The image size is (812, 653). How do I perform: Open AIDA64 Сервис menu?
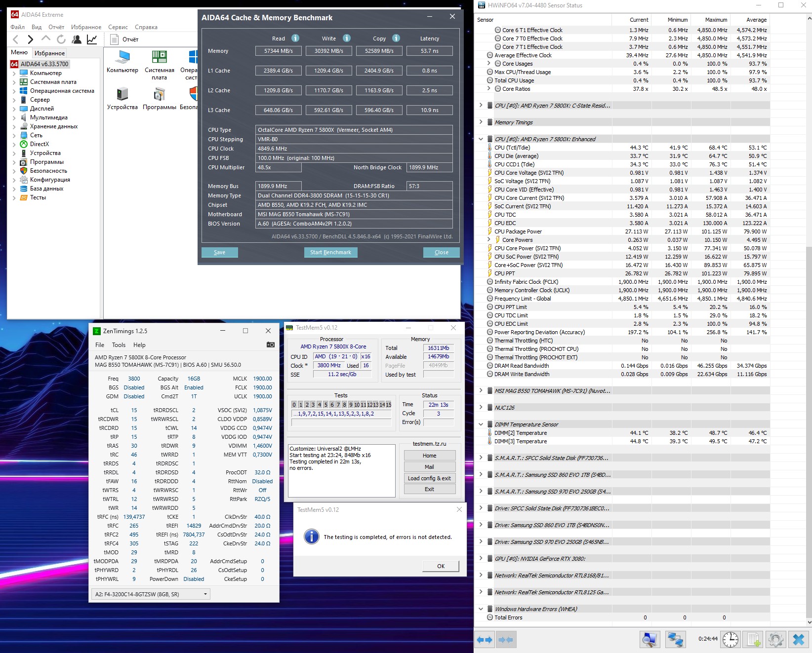coord(118,27)
